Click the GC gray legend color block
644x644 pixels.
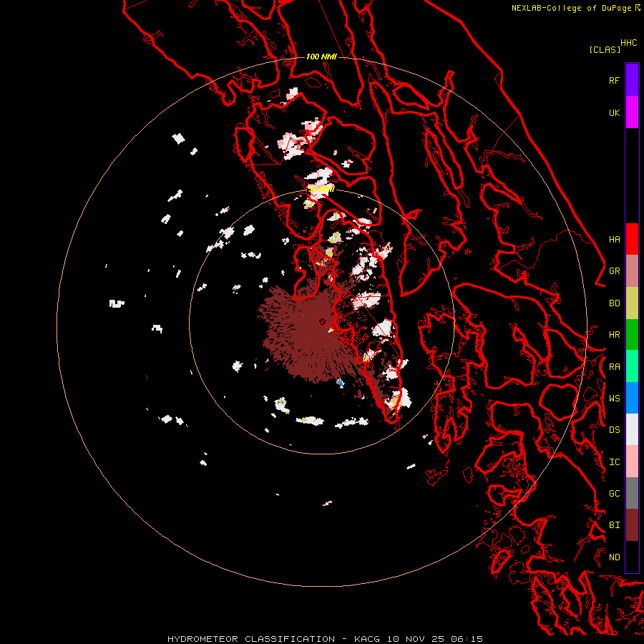click(x=632, y=493)
